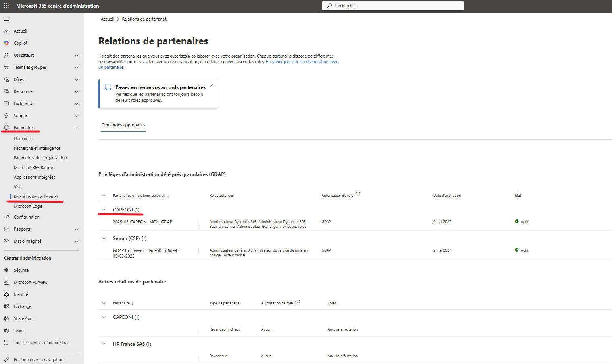
Task: Click the Paramètres gear icon
Action: [6, 128]
